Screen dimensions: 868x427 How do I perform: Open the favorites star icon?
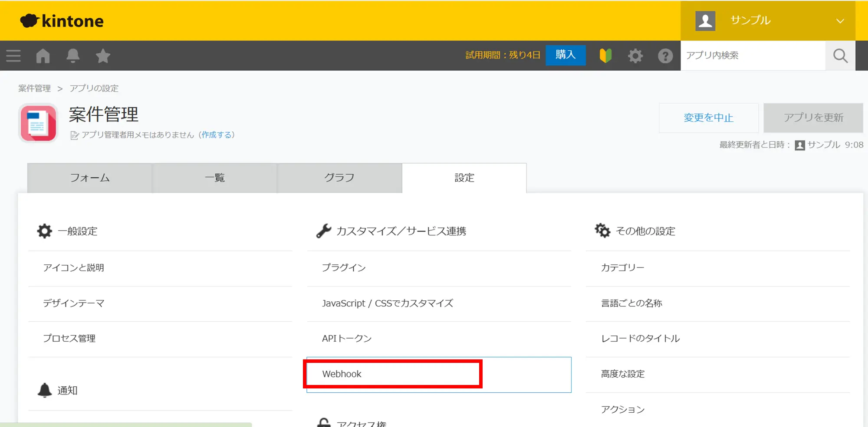point(103,56)
